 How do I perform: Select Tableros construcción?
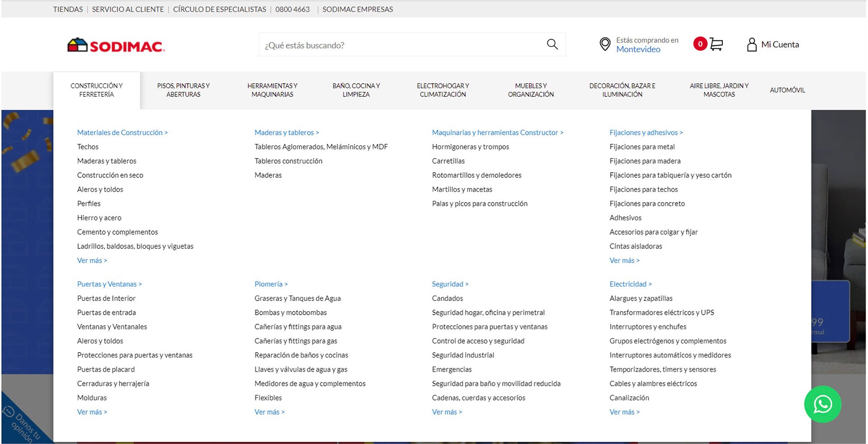click(x=288, y=161)
